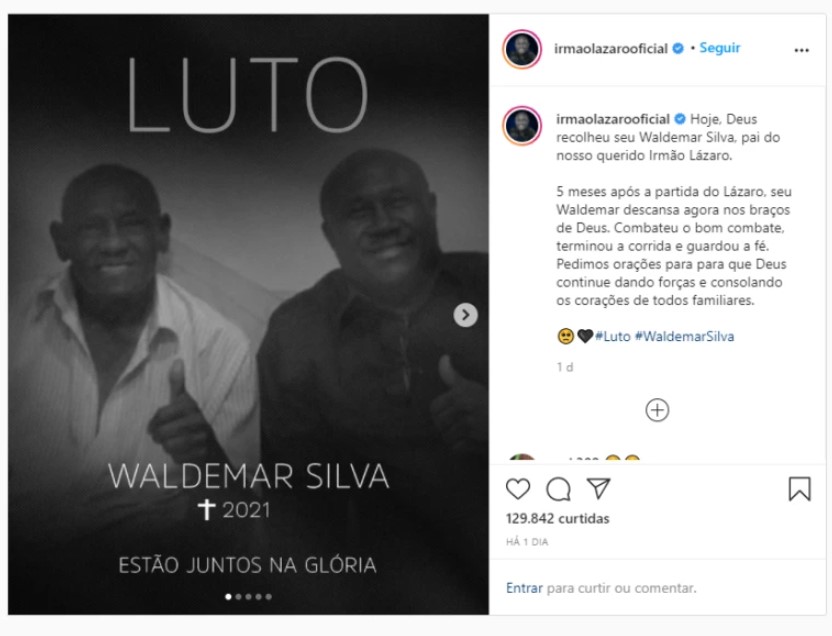Save the post with the bookmark icon
Image resolution: width=832 pixels, height=636 pixels.
[800, 489]
